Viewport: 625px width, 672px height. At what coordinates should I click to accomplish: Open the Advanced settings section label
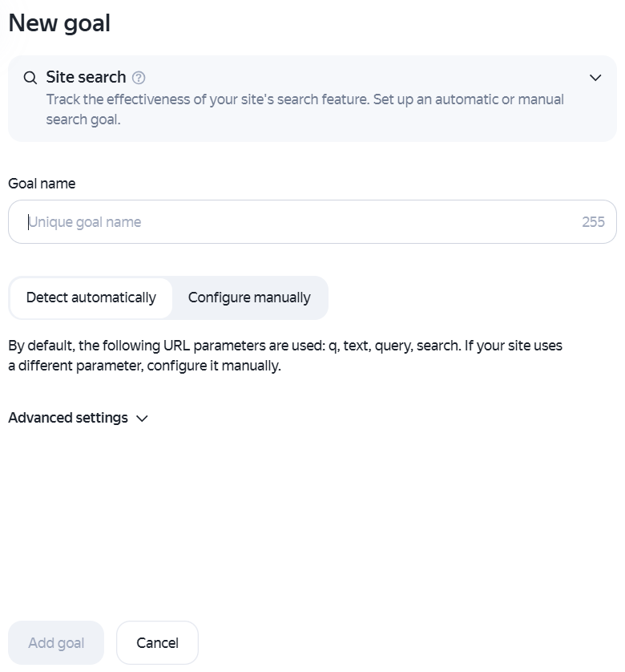point(68,418)
